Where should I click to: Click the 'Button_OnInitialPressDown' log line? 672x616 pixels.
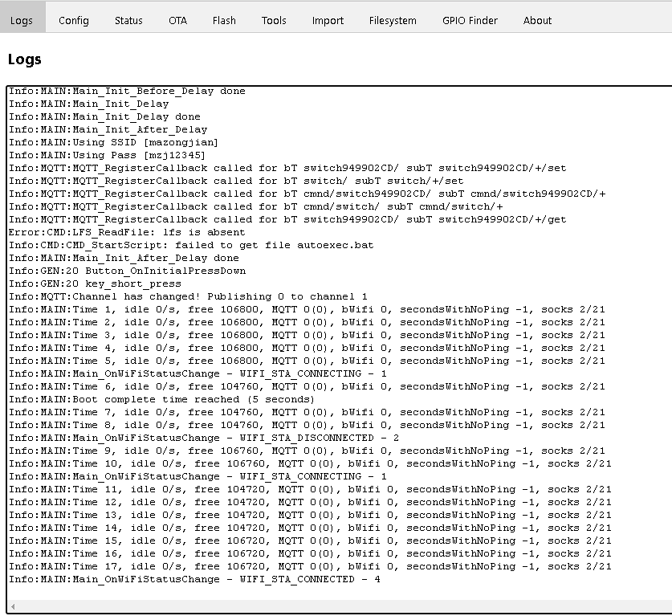[x=128, y=271]
